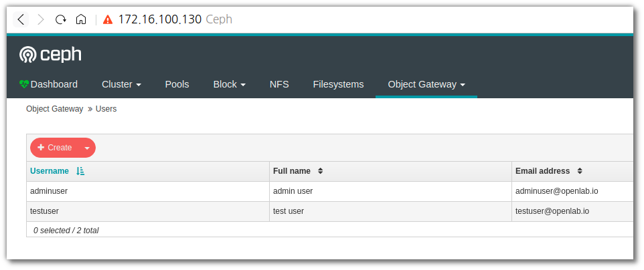
Task: Click the Object Gateway breadcrumb link
Action: tap(55, 109)
